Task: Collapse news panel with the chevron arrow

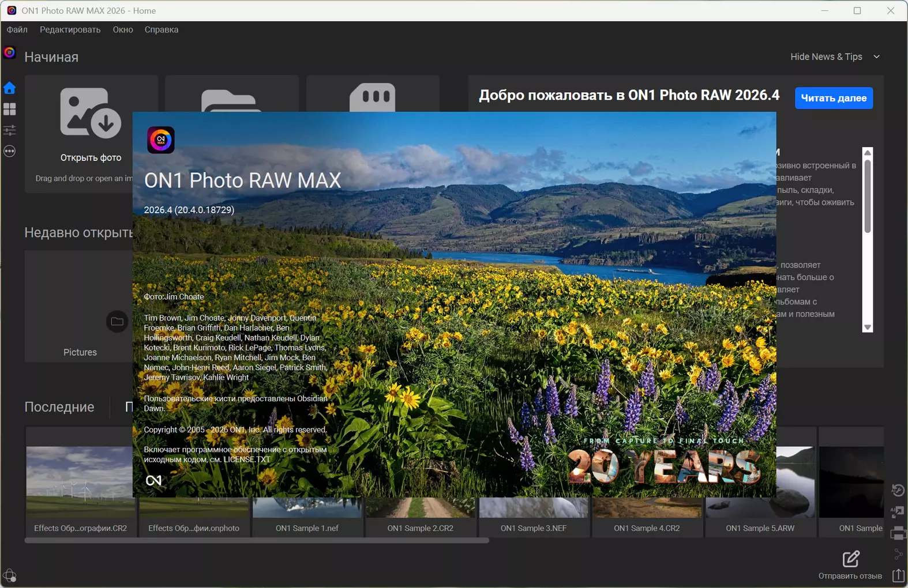Action: coord(876,56)
